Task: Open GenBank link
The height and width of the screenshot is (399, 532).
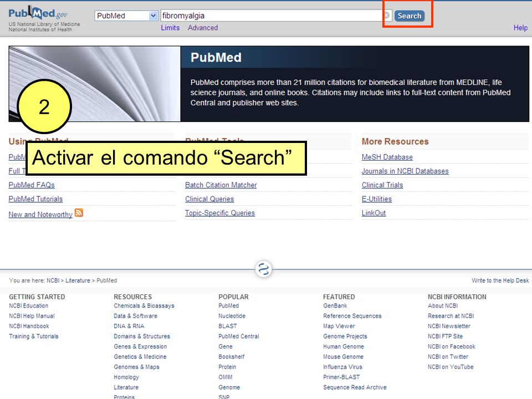Action: [x=335, y=306]
